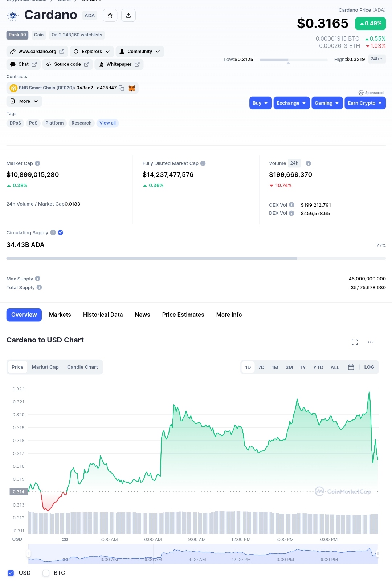Select the Overview tab
Image resolution: width=392 pixels, height=584 pixels.
(x=24, y=315)
